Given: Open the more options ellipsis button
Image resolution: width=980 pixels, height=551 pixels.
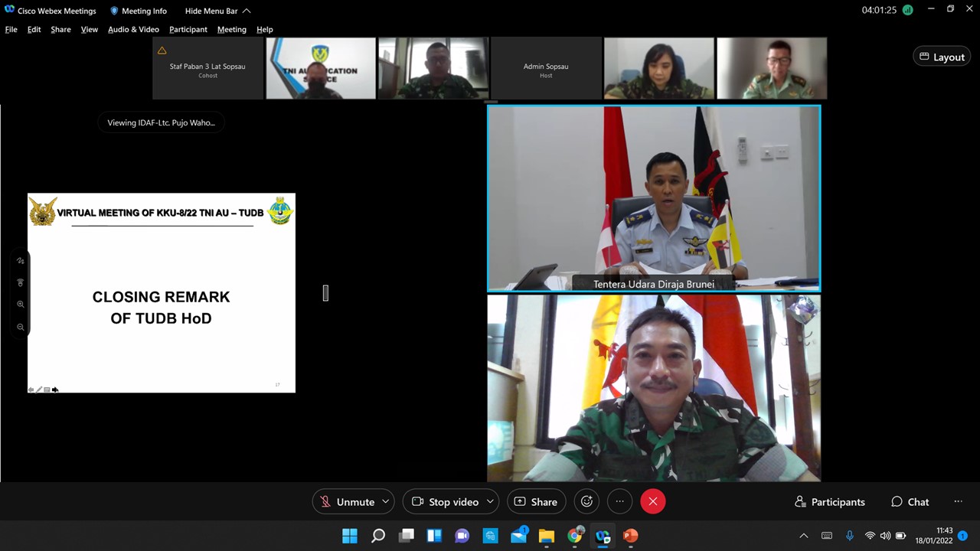Looking at the screenshot, I should click(x=620, y=502).
